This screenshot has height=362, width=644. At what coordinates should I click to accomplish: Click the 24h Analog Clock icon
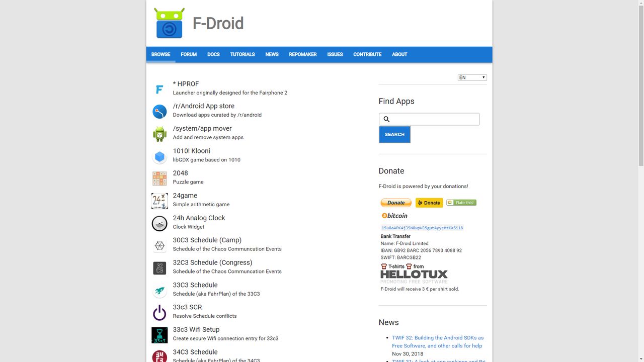(x=159, y=223)
